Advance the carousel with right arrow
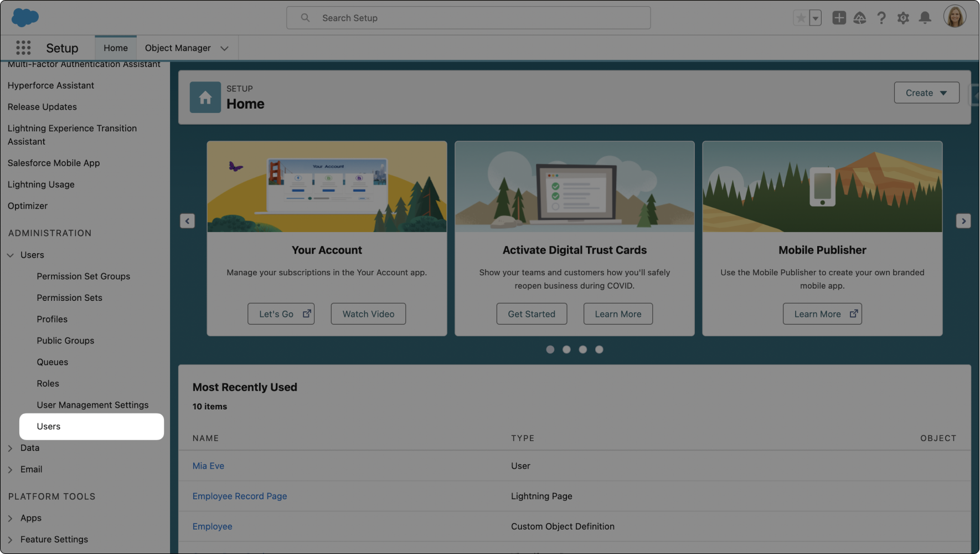This screenshot has width=980, height=554. (963, 220)
